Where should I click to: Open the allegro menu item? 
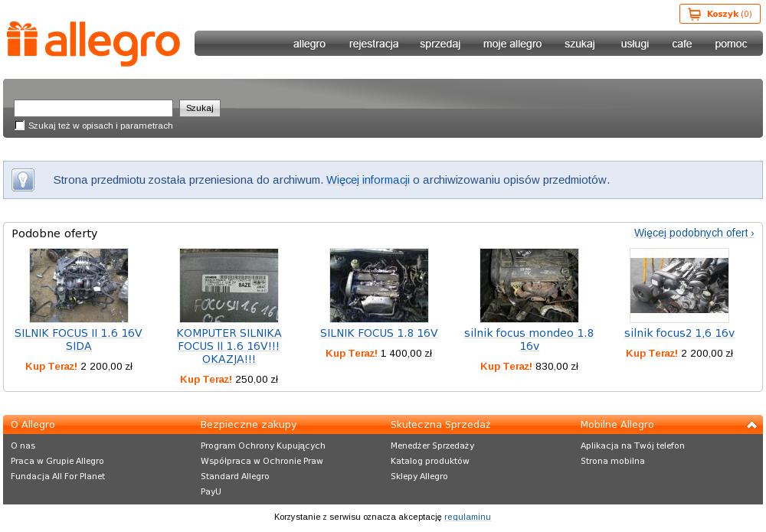tap(309, 44)
